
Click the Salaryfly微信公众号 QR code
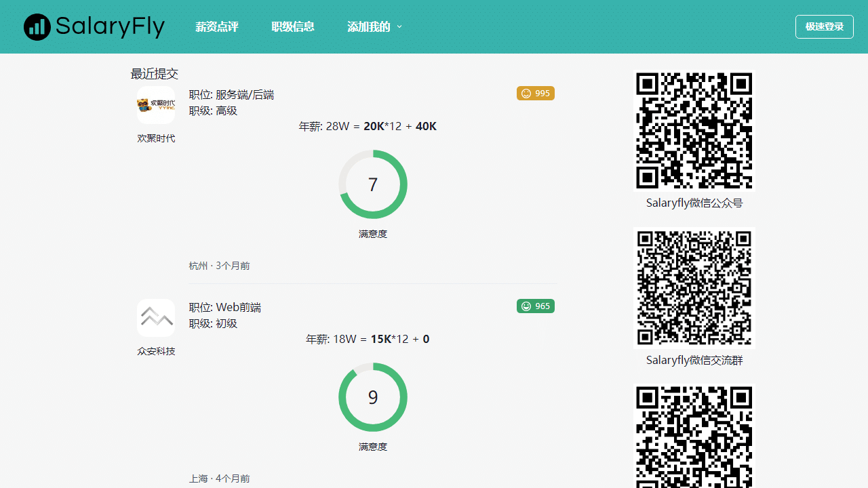[x=694, y=131]
